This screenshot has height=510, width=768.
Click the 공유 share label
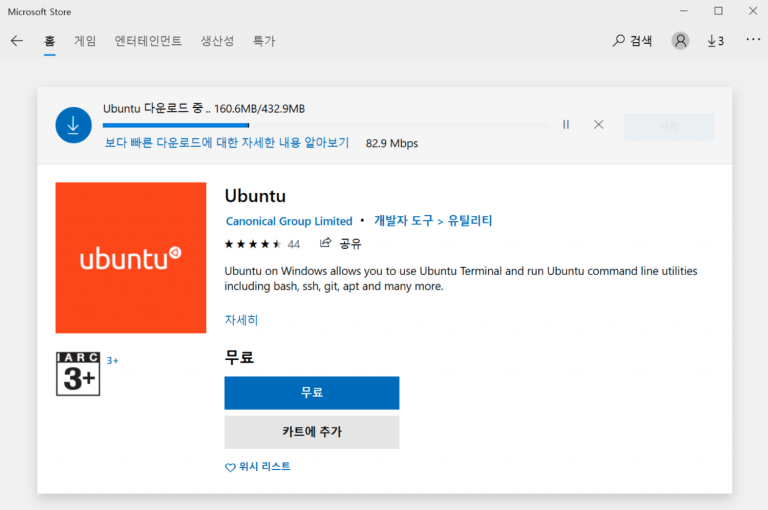click(x=350, y=243)
